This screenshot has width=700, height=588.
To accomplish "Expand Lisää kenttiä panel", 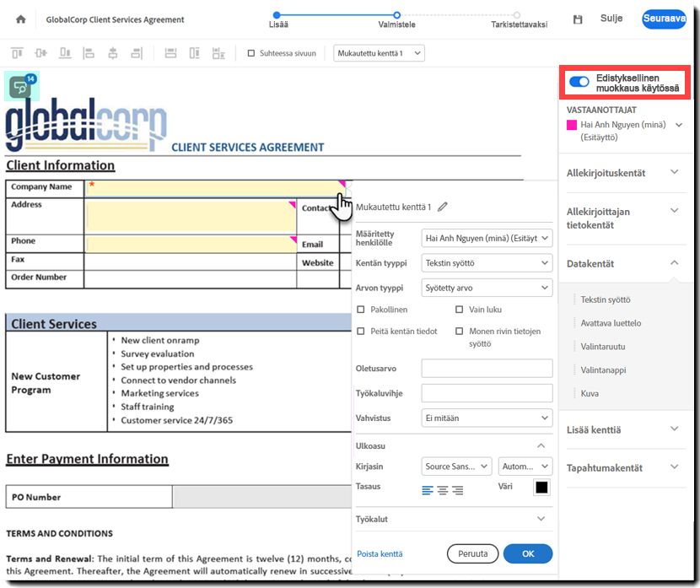I will click(674, 429).
